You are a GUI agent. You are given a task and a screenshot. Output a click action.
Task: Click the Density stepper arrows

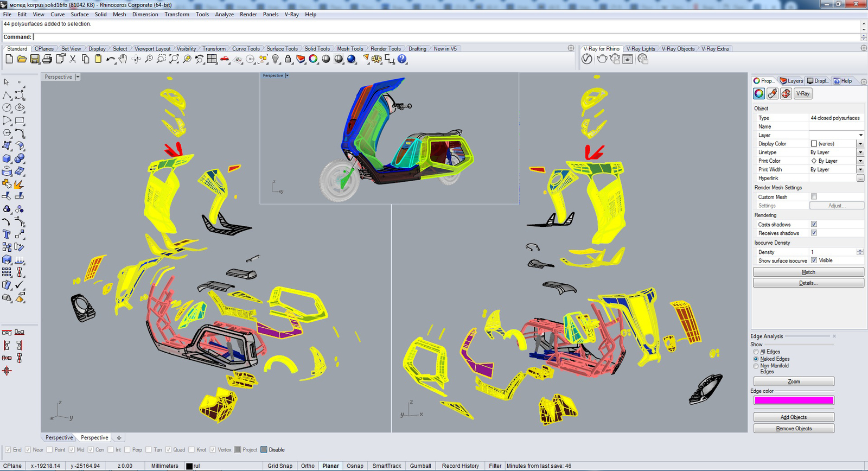click(x=860, y=252)
